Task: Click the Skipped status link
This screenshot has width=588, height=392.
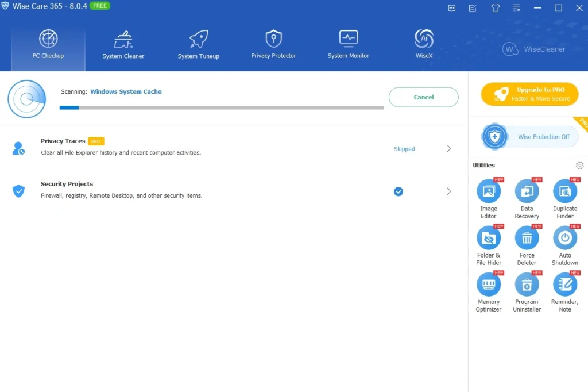Action: [x=404, y=149]
